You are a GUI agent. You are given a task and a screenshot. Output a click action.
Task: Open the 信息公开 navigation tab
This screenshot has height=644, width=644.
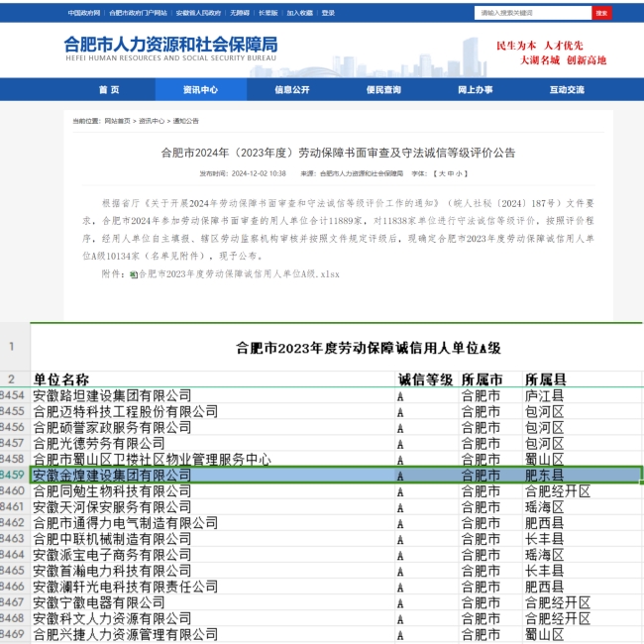(x=292, y=89)
